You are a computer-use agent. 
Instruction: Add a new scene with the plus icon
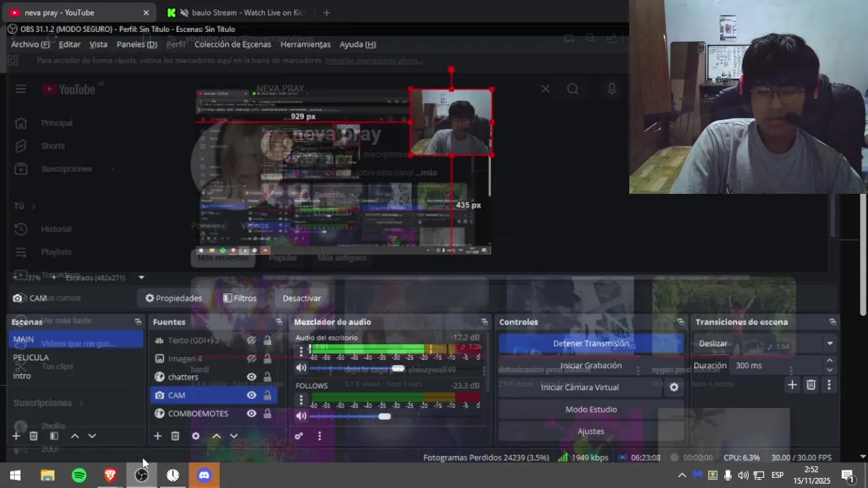[x=16, y=436]
